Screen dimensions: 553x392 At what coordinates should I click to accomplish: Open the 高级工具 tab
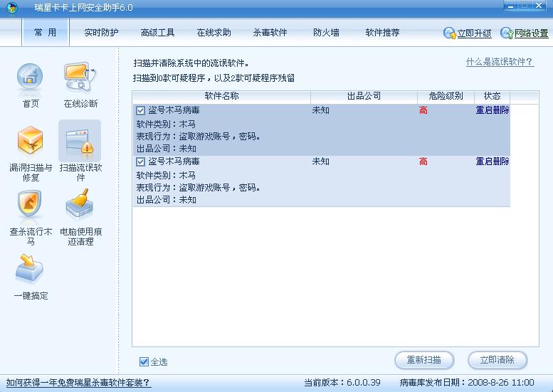point(158,33)
